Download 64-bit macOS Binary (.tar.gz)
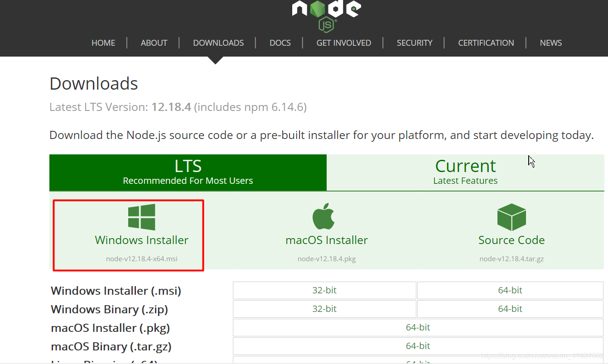Viewport: 608px width, 364px height. coord(418,345)
